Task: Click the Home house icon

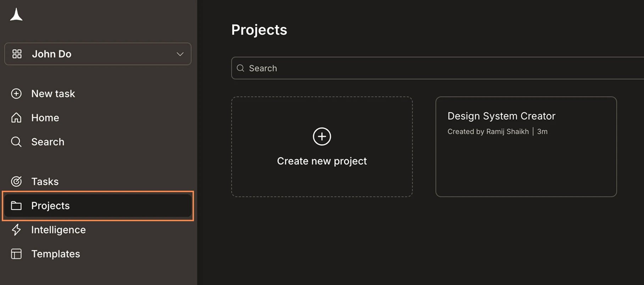Action: [x=16, y=118]
